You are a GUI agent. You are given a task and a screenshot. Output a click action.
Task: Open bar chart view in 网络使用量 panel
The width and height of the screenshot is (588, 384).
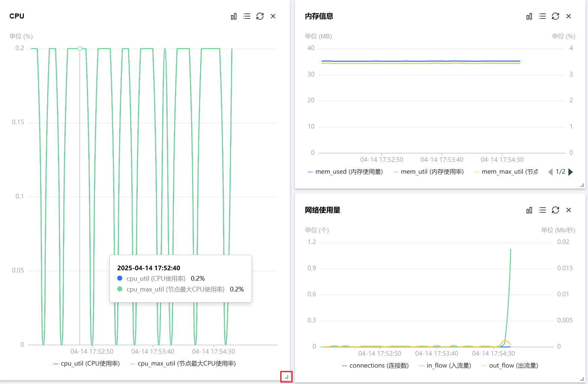pos(529,210)
